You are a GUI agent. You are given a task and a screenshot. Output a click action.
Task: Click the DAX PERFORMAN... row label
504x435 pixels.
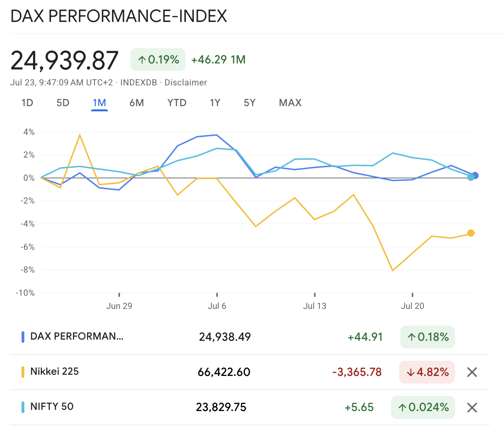(77, 336)
